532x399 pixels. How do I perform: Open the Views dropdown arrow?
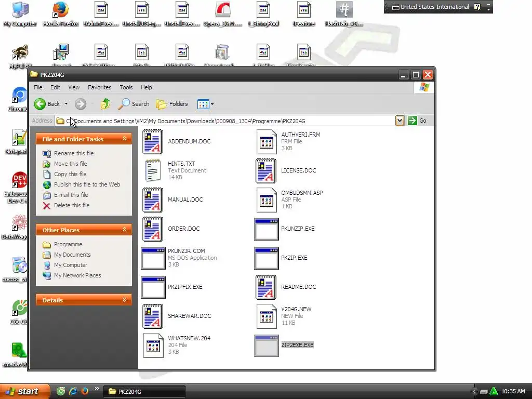click(x=212, y=104)
